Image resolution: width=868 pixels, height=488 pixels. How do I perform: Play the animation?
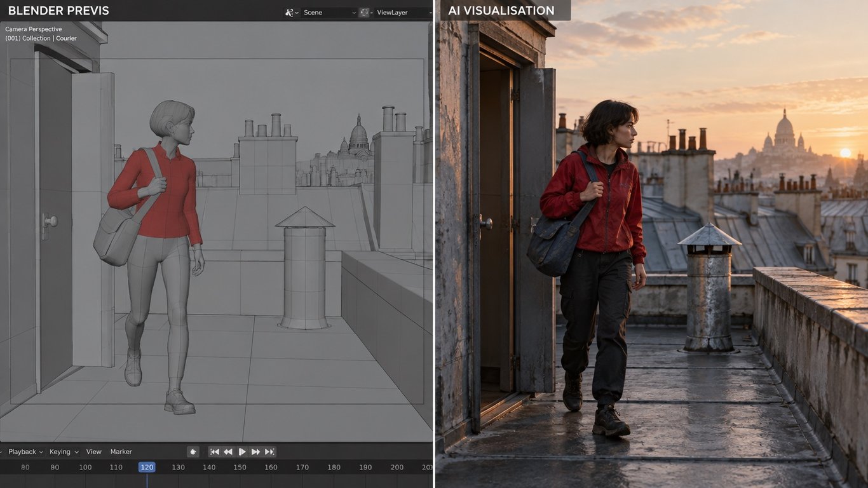click(242, 452)
